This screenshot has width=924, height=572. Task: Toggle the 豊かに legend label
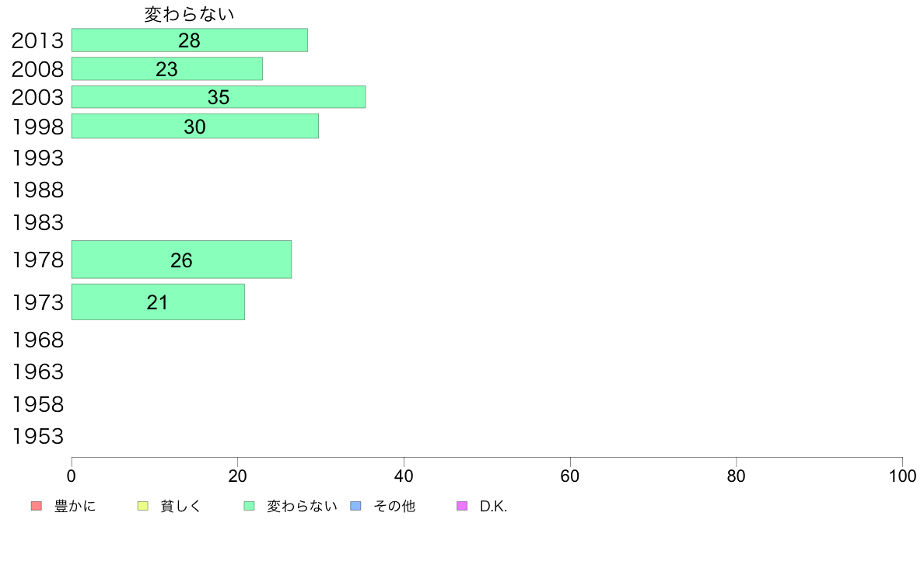[x=75, y=506]
